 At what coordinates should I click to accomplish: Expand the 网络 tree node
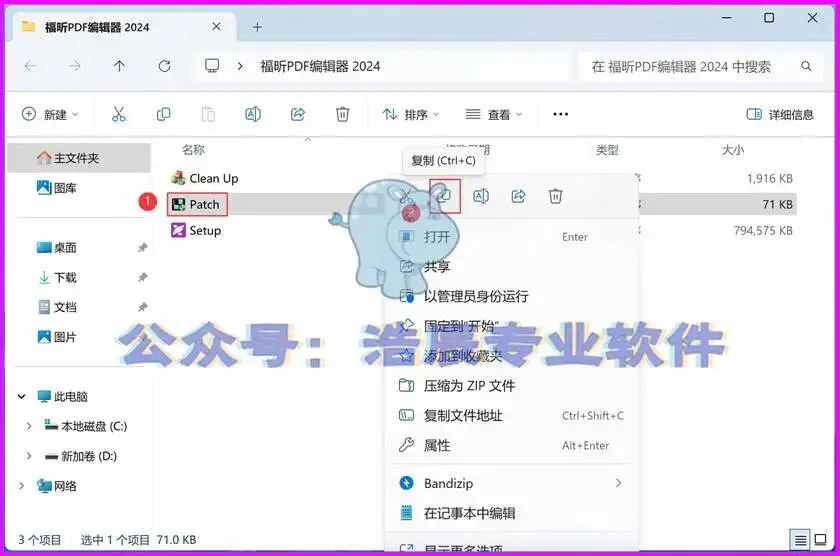click(x=21, y=486)
